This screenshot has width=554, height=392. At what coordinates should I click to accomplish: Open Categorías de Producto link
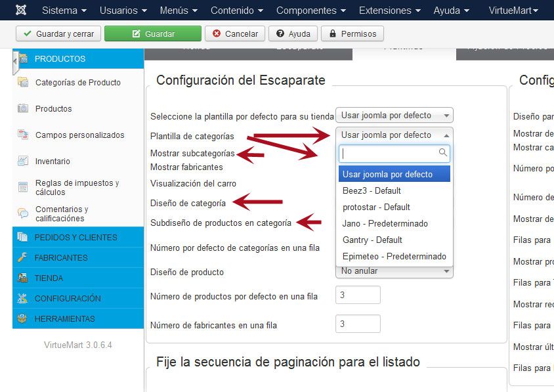(x=77, y=82)
